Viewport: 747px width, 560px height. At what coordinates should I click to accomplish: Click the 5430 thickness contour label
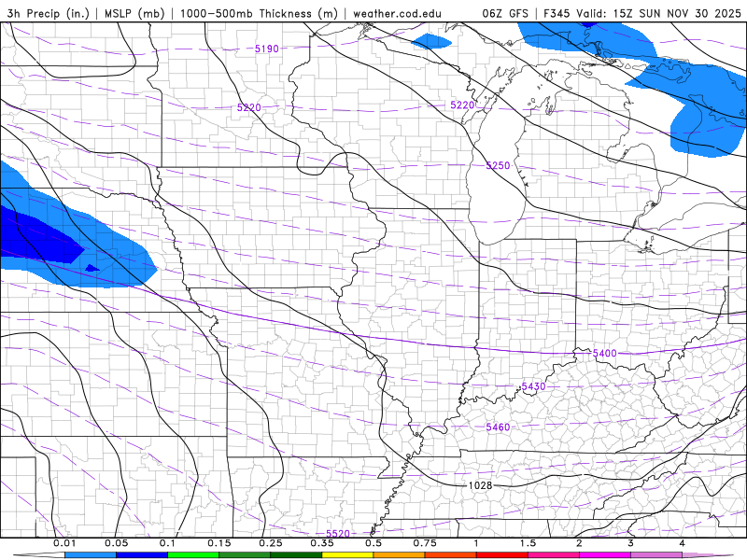tap(533, 386)
